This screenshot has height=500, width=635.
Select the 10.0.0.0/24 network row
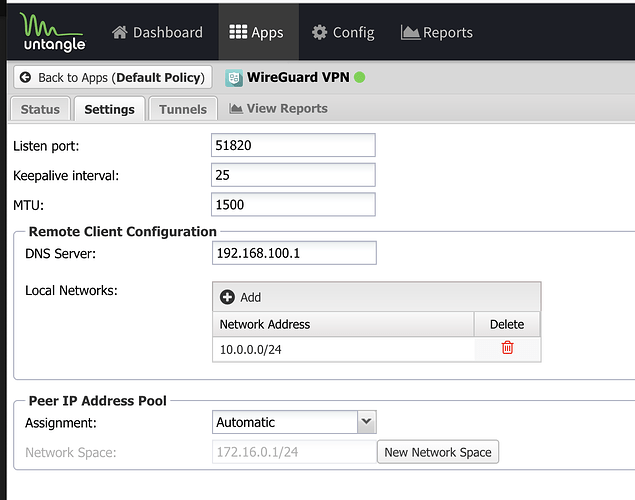pyautogui.click(x=377, y=349)
